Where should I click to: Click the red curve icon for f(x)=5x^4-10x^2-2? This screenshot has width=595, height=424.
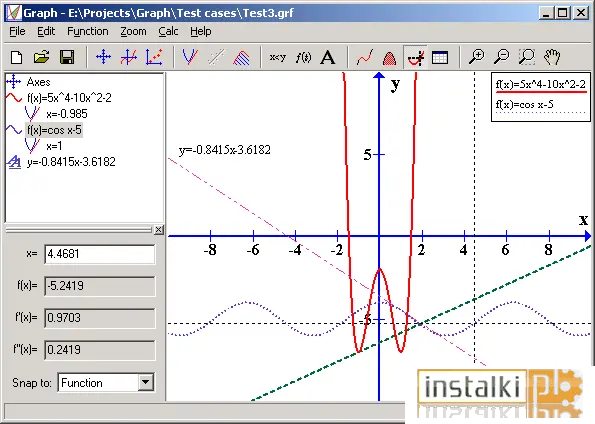pos(14,98)
